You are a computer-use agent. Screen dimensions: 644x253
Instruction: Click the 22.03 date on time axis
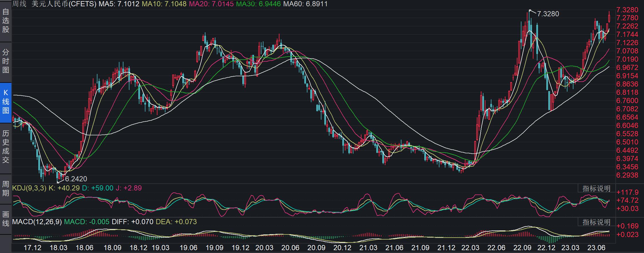pos(471,248)
